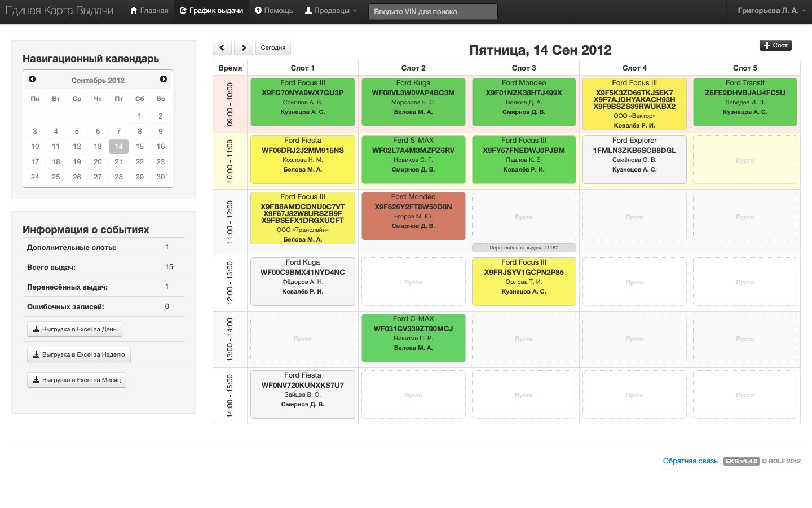
Task: Export to Excel for the day
Action: tap(75, 329)
